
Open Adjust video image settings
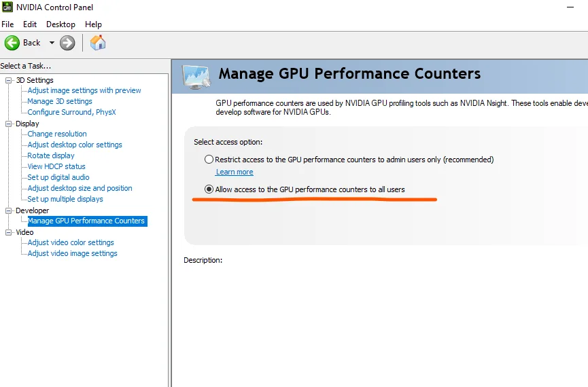point(72,253)
